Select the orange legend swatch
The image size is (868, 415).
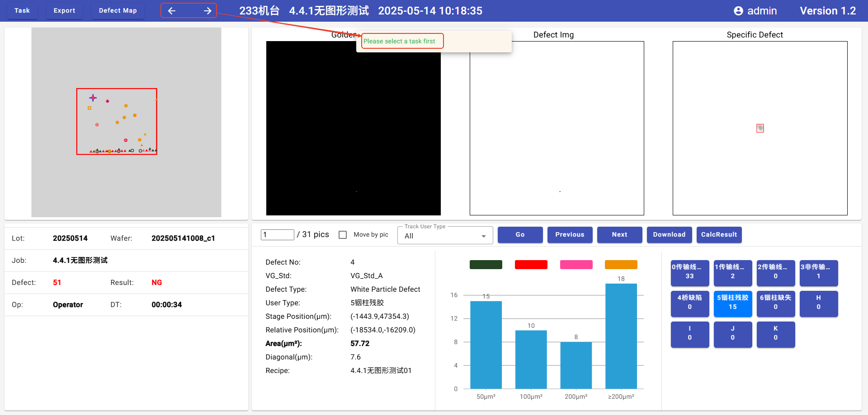point(621,265)
